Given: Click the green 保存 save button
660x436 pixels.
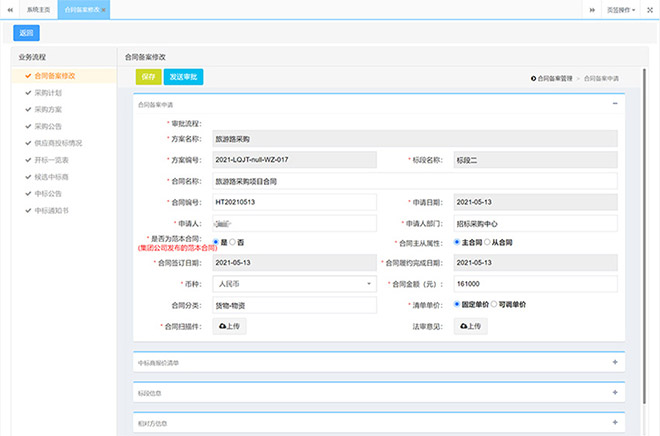Looking at the screenshot, I should coord(148,76).
